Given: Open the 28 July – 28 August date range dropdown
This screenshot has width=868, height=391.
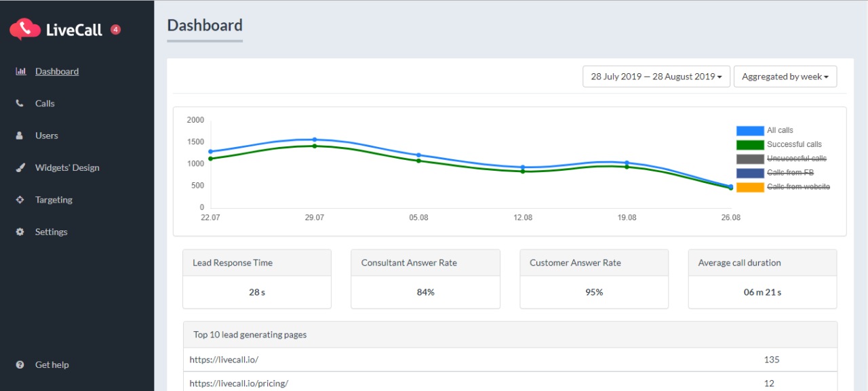Looking at the screenshot, I should pyautogui.click(x=656, y=77).
